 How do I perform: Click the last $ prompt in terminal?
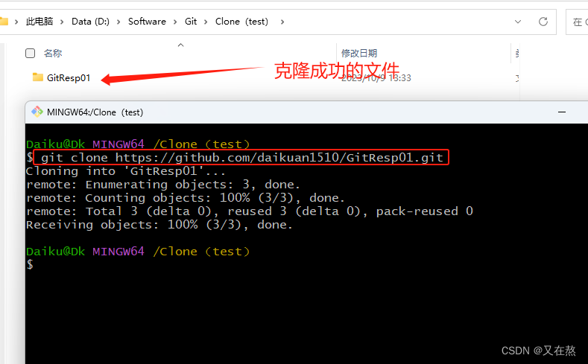click(x=30, y=265)
